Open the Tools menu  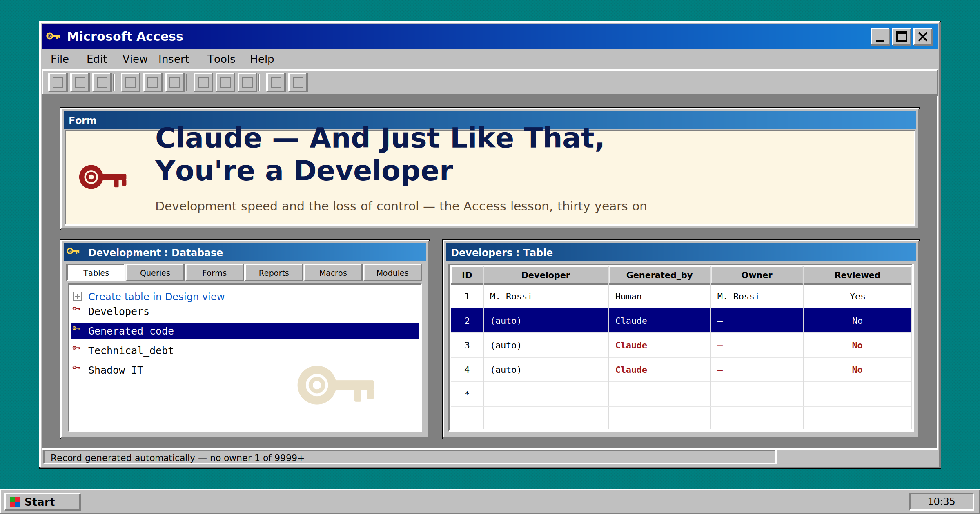coord(221,59)
